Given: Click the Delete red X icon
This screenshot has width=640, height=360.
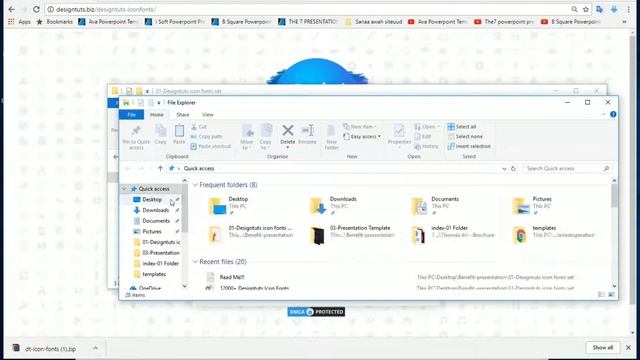Looking at the screenshot, I should coord(287,131).
